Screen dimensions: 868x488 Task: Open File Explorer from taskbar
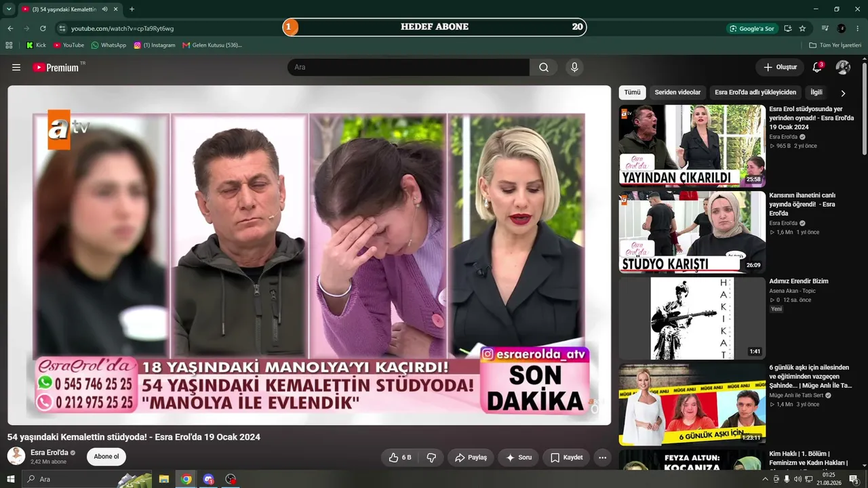[163, 479]
